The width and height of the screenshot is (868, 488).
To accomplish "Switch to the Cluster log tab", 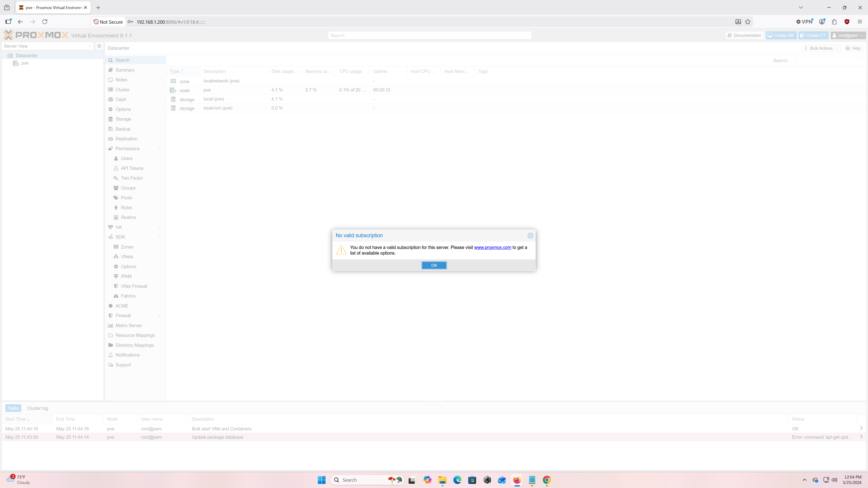I will click(x=37, y=408).
